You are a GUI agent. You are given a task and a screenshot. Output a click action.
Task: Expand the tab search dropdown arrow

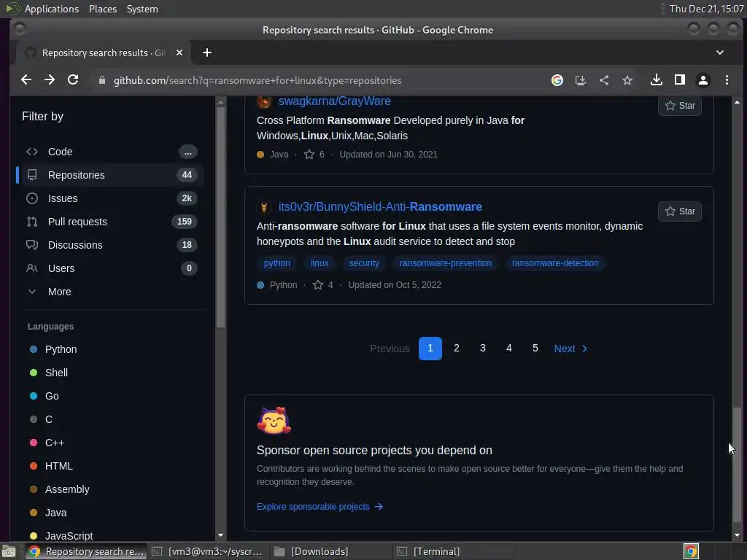pos(720,52)
